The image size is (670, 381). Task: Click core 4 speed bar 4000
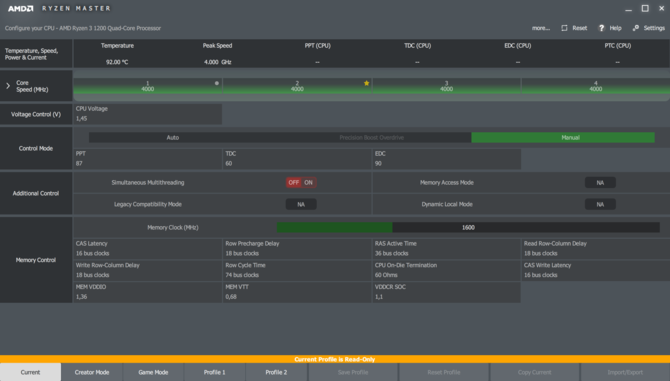click(x=596, y=86)
